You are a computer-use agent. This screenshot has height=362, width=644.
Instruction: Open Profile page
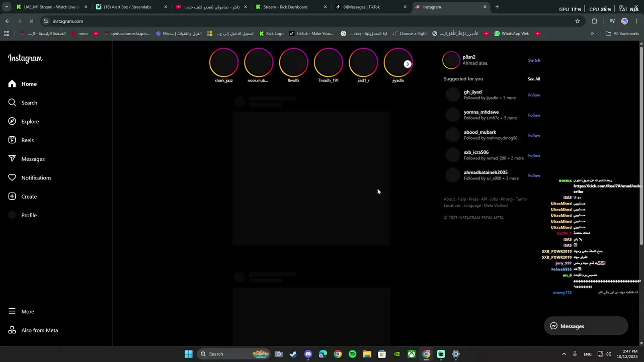coord(22,215)
